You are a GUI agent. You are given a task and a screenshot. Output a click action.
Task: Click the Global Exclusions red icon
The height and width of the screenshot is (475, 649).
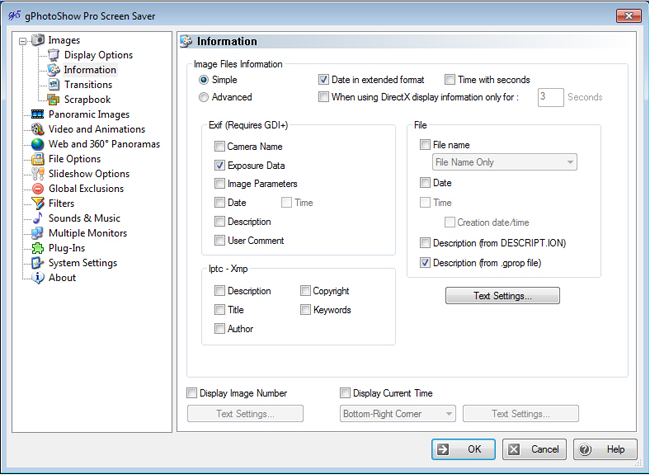click(38, 189)
